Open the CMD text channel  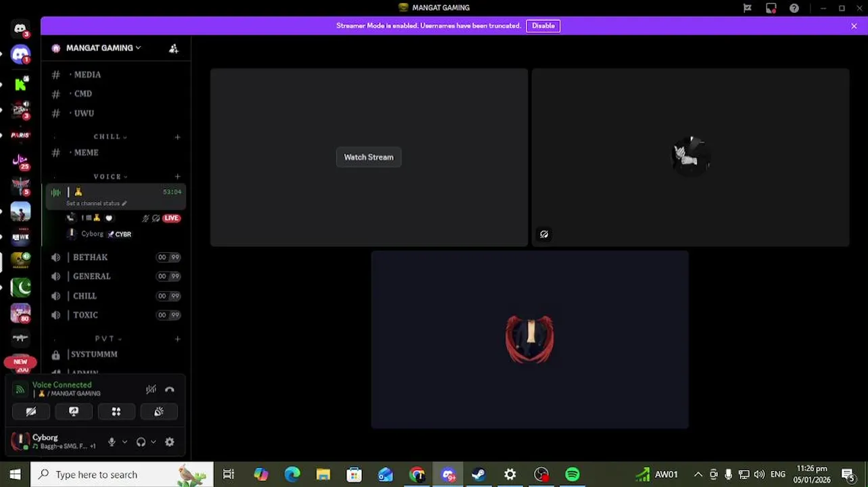(x=115, y=93)
